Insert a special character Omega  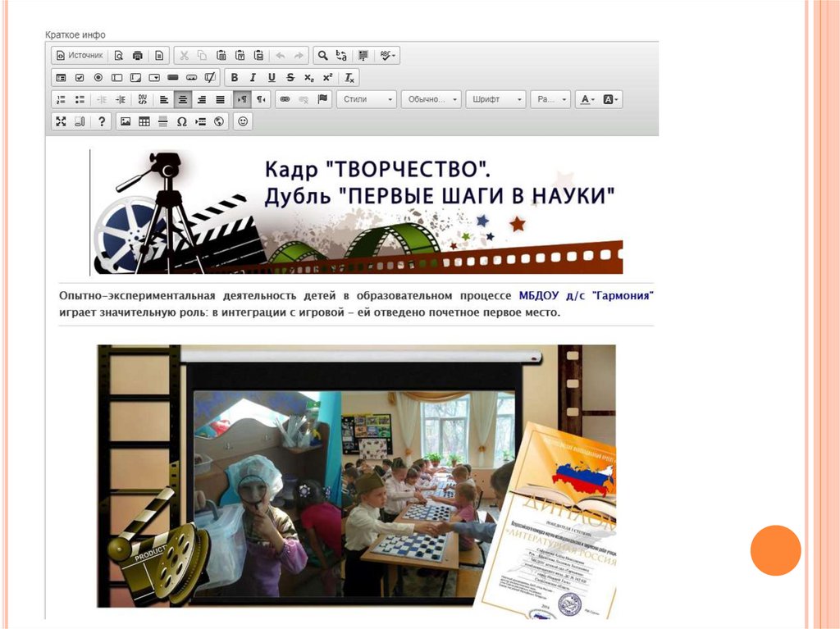point(181,121)
